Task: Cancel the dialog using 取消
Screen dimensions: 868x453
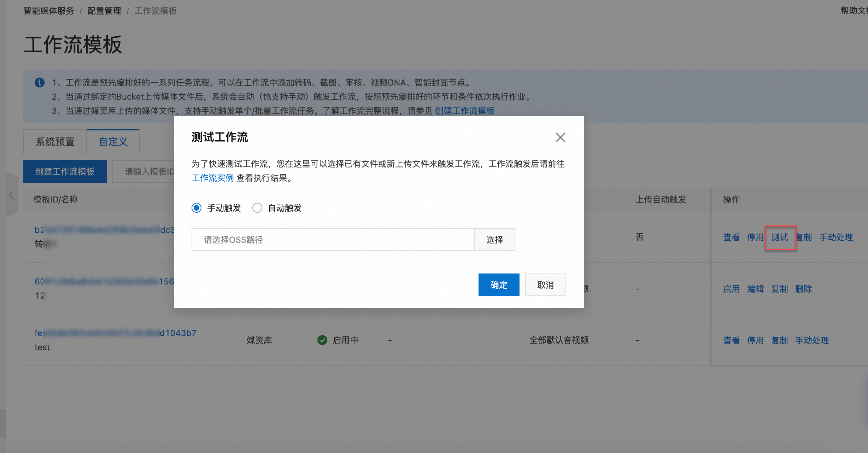Action: tap(545, 285)
